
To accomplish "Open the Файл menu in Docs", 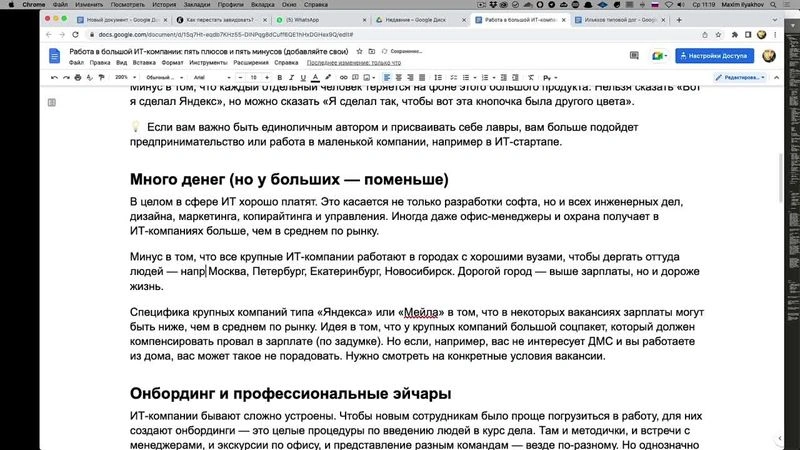I will pyautogui.click(x=76, y=63).
